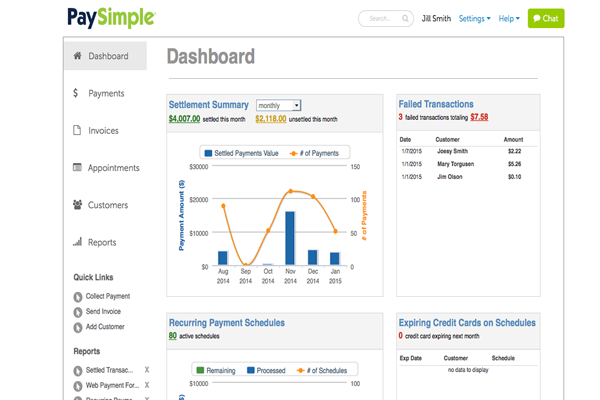Click the Aug 2014 bar in chart

click(223, 258)
